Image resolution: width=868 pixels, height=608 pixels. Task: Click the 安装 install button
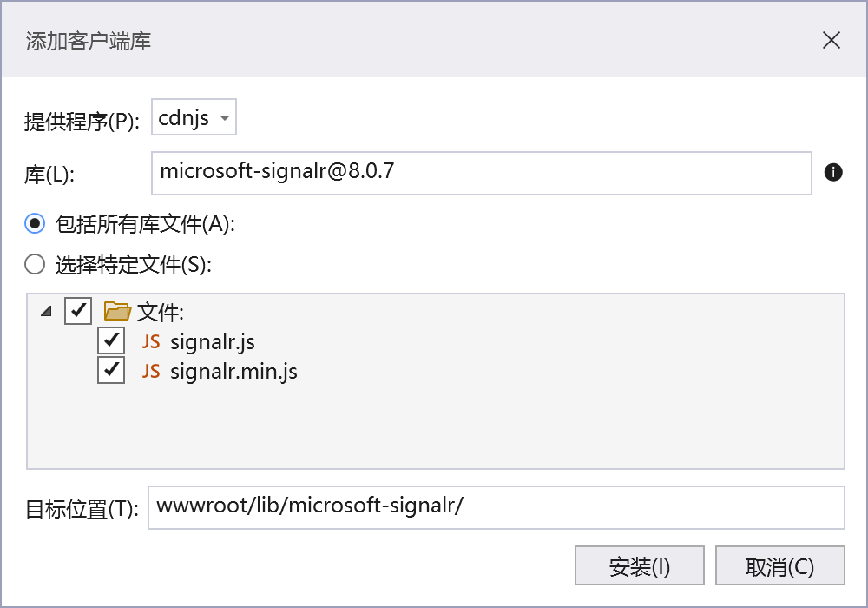click(639, 567)
